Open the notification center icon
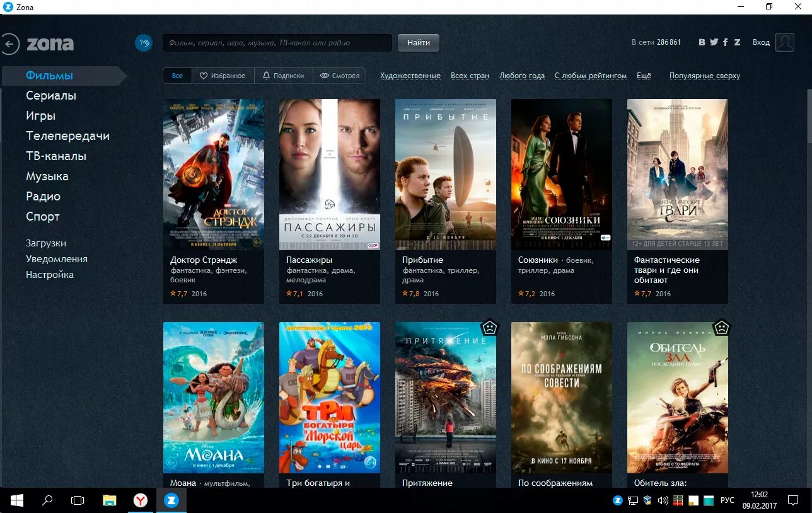Image resolution: width=812 pixels, height=513 pixels. (x=793, y=500)
